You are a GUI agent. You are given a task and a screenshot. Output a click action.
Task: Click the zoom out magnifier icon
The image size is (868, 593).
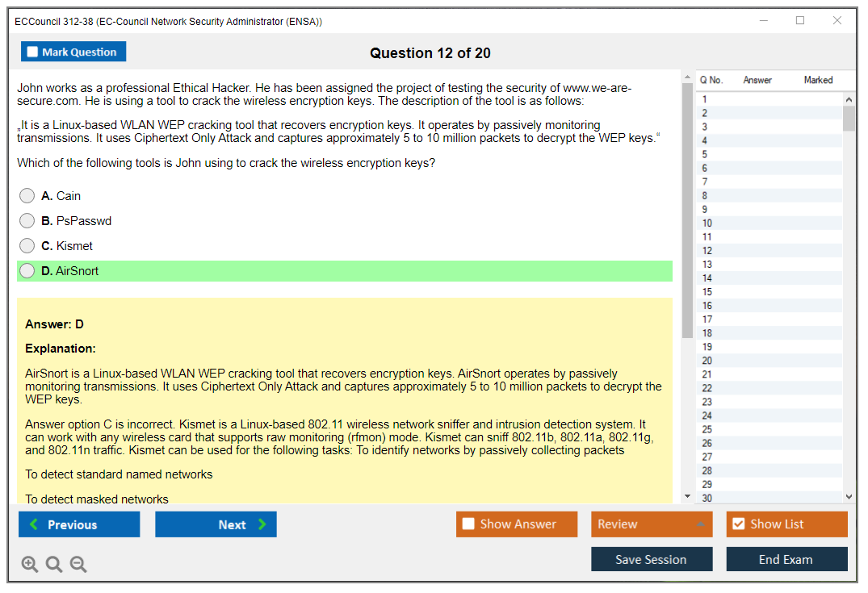coord(78,564)
